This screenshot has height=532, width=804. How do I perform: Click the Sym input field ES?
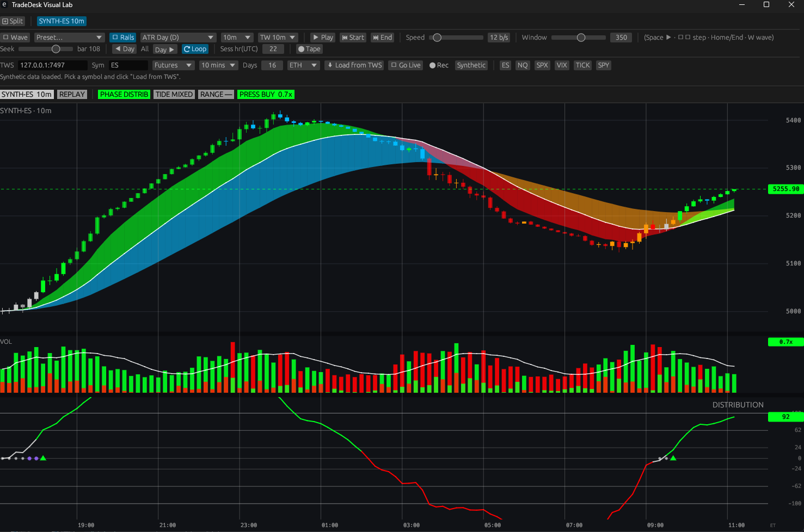pos(128,65)
